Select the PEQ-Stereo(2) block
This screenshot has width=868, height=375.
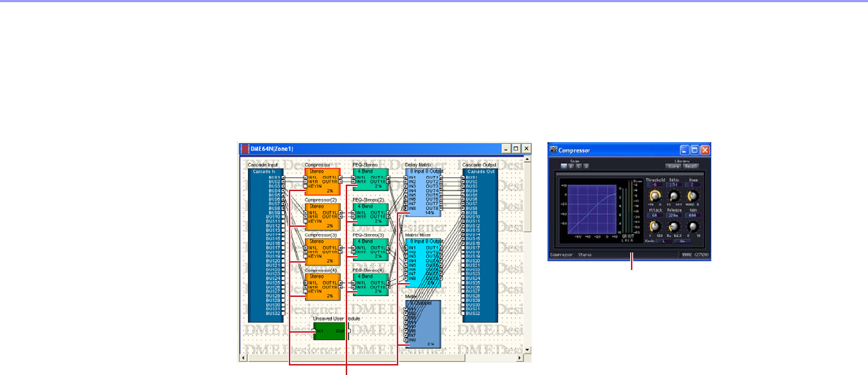point(371,214)
